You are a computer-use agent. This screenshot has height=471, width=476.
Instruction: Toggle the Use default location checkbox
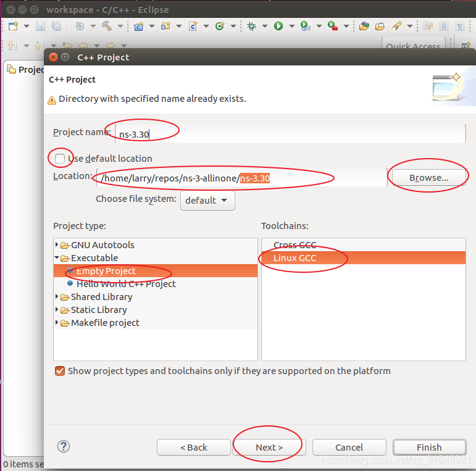point(60,159)
